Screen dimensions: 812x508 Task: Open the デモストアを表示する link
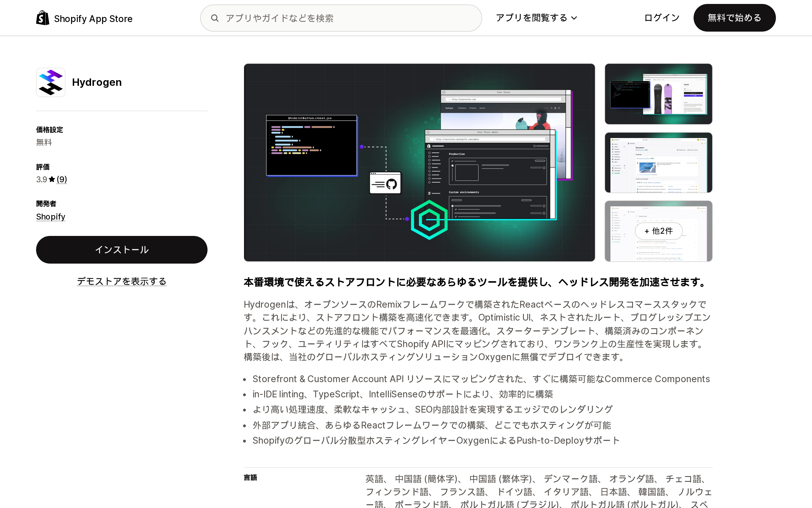point(122,281)
